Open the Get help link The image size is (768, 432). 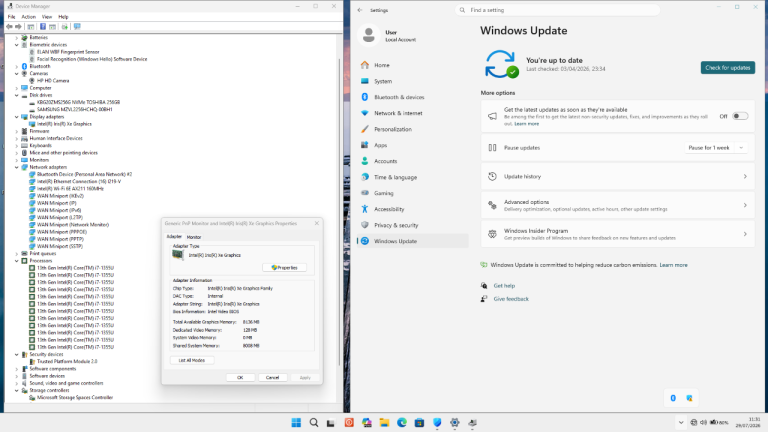(x=504, y=286)
